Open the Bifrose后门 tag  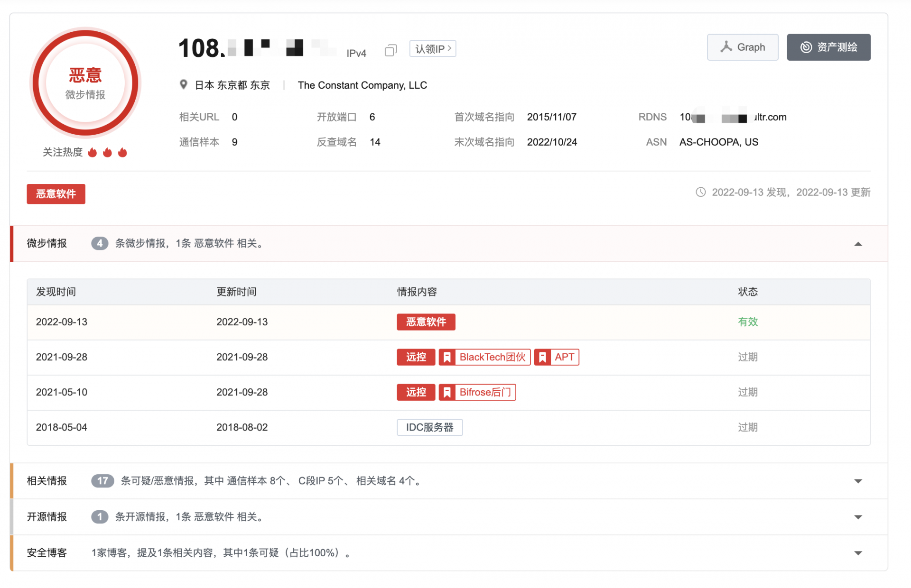(477, 392)
